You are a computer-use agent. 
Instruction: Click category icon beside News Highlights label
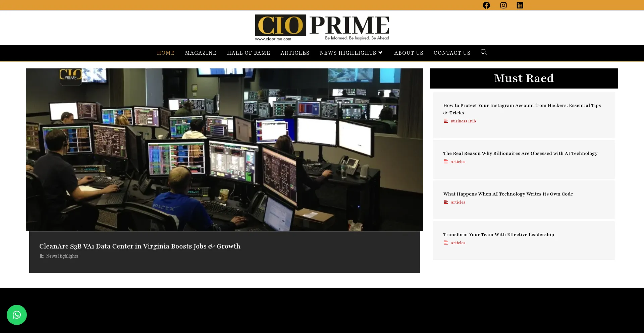tap(42, 256)
